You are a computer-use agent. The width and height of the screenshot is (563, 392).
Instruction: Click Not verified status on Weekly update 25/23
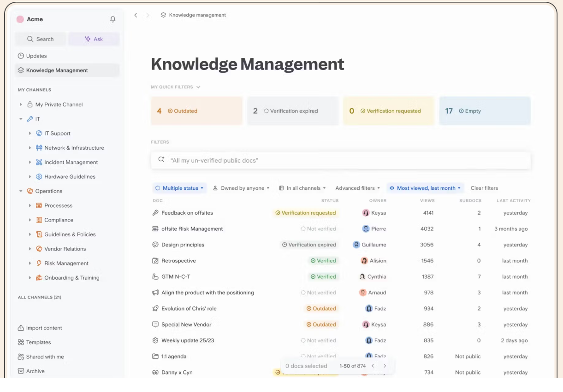pos(318,340)
